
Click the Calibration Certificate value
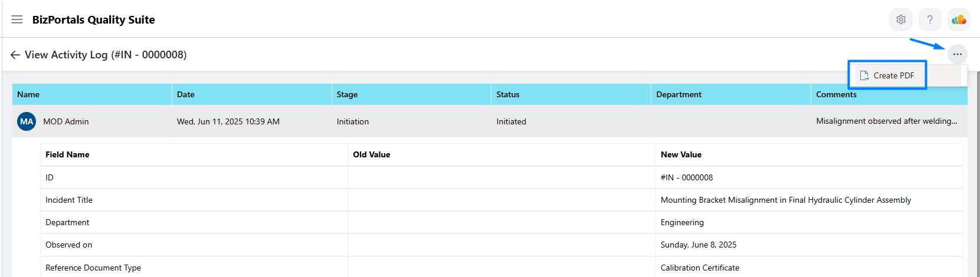700,268
